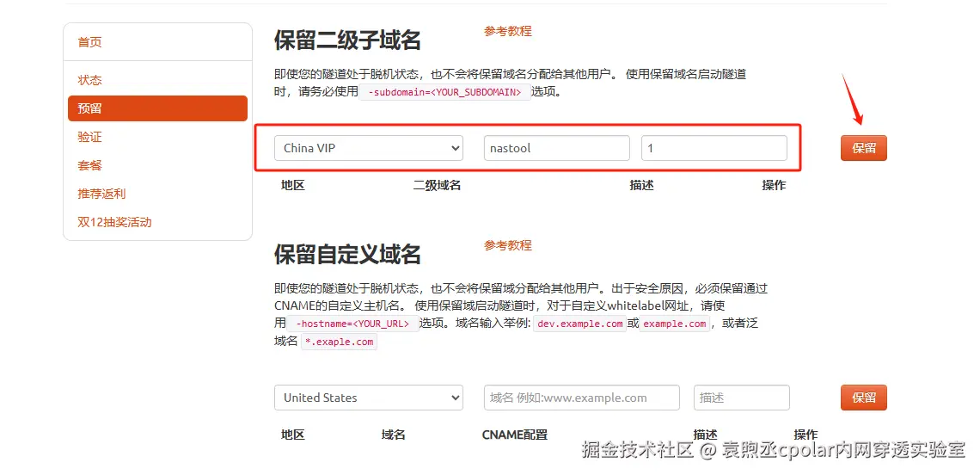Click the *.exaple.com wildcard example text
Viewport: 980px width, 475px height.
(340, 342)
